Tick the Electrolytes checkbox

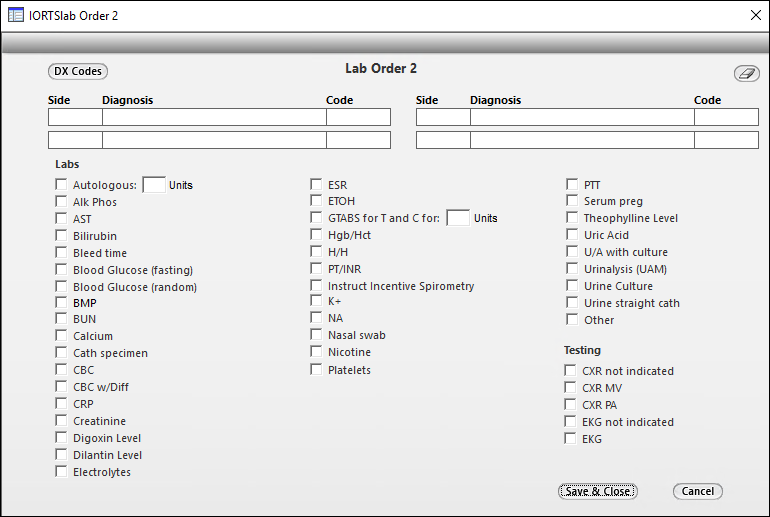pyautogui.click(x=61, y=471)
